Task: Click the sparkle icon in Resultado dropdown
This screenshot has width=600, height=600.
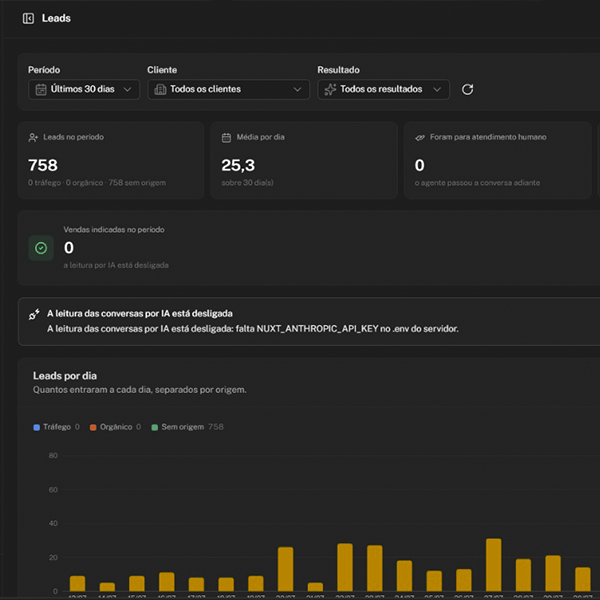Action: [330, 90]
